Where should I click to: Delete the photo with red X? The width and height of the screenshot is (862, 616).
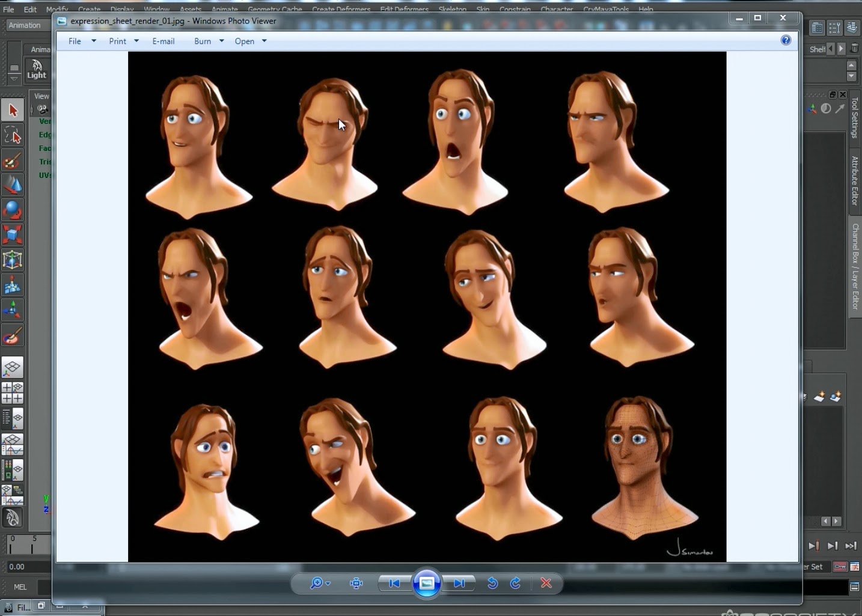[x=546, y=583]
